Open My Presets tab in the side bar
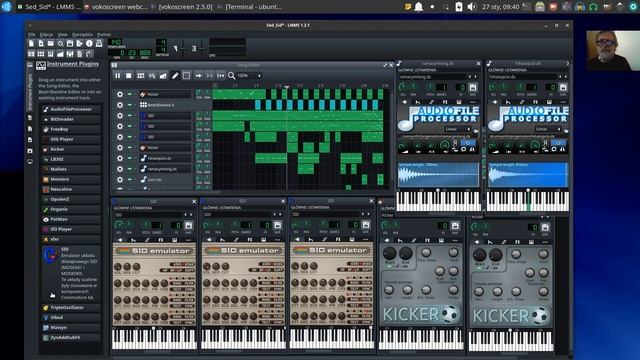This screenshot has width=640, height=360. pos(30,140)
